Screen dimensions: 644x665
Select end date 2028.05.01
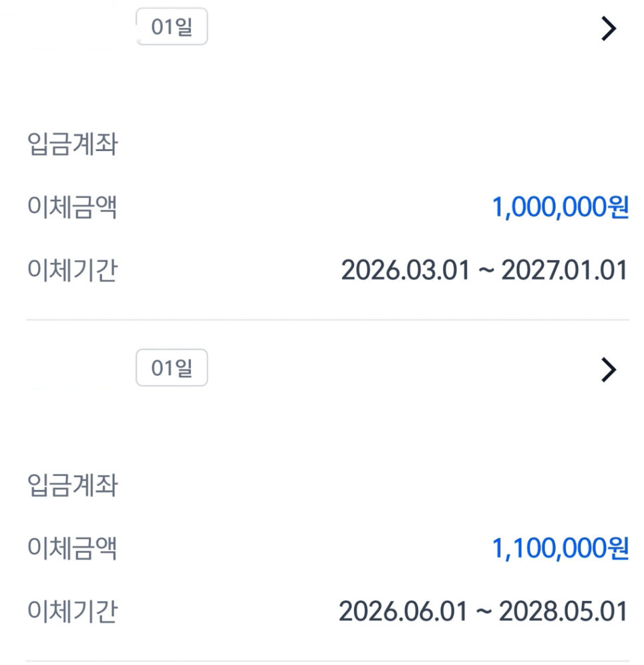pos(563,612)
